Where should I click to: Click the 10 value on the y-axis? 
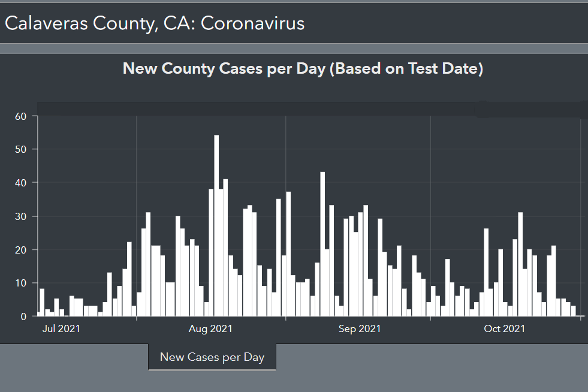coord(21,283)
